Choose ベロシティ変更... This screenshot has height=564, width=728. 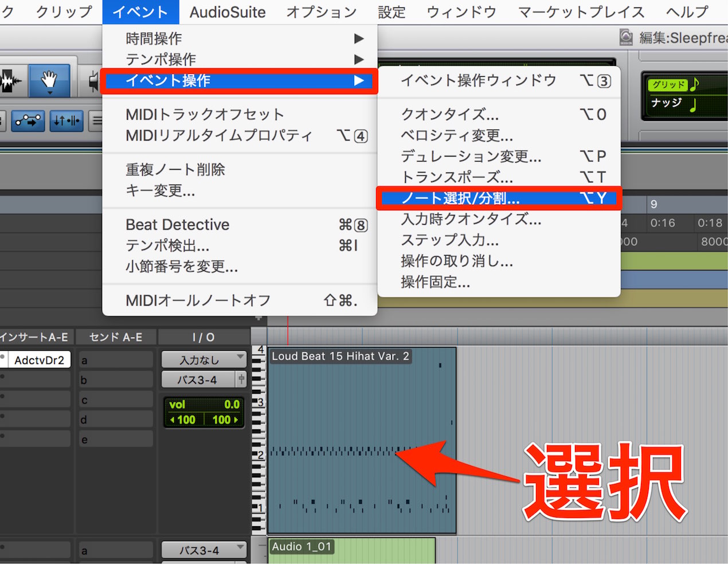coord(499,136)
